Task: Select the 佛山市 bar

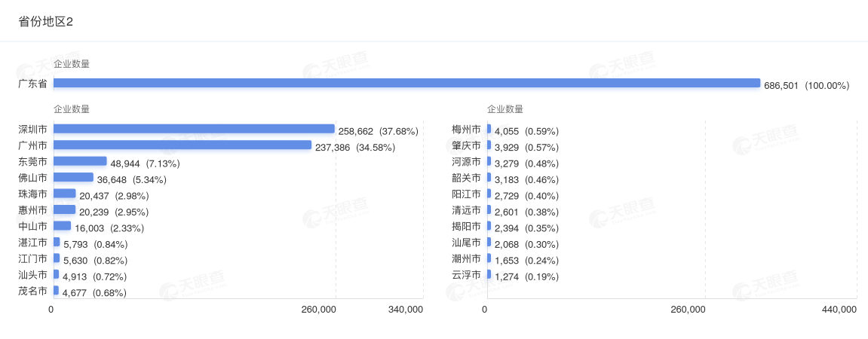Action: tap(73, 178)
